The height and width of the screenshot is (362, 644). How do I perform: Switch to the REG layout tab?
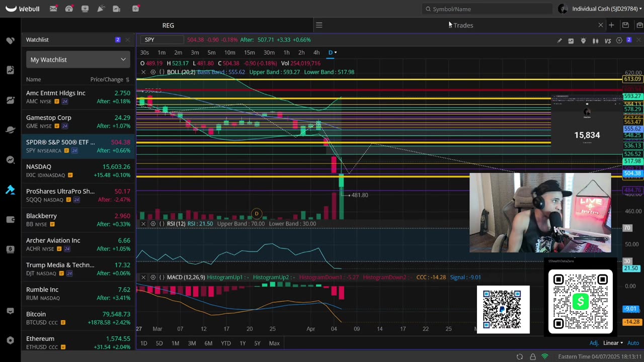(x=168, y=25)
